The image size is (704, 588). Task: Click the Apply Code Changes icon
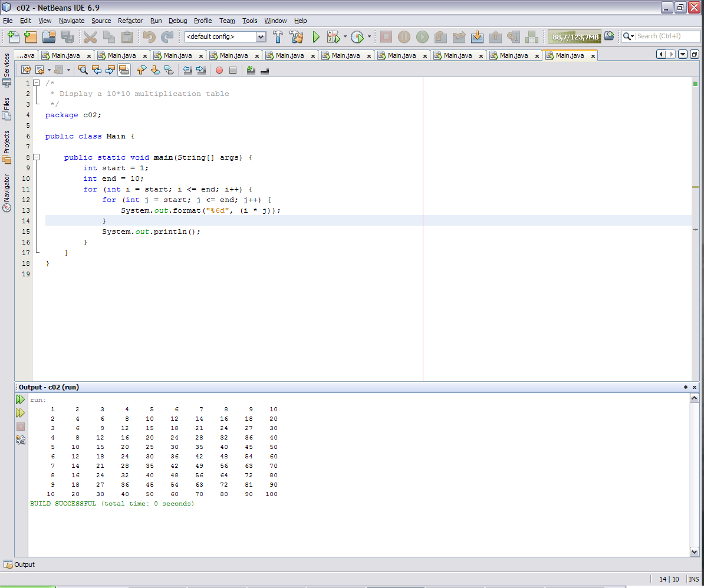(x=532, y=37)
